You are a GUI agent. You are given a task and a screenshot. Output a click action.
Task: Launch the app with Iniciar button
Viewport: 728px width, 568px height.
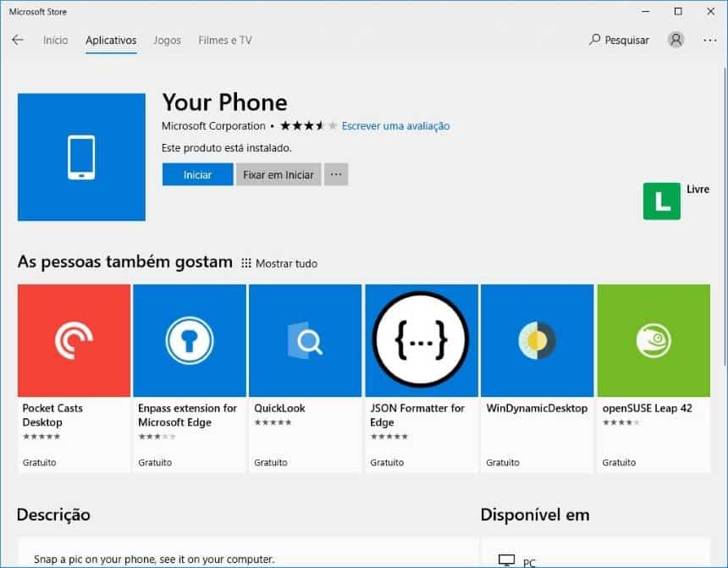(x=198, y=174)
